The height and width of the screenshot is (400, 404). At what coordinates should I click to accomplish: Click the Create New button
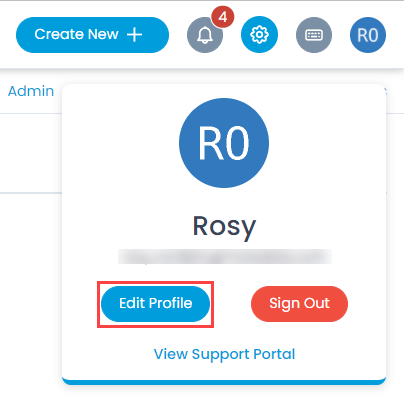click(x=92, y=35)
